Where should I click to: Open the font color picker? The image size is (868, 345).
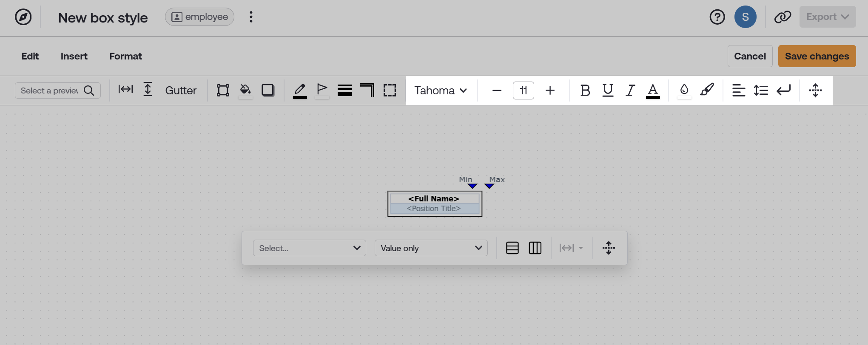653,91
